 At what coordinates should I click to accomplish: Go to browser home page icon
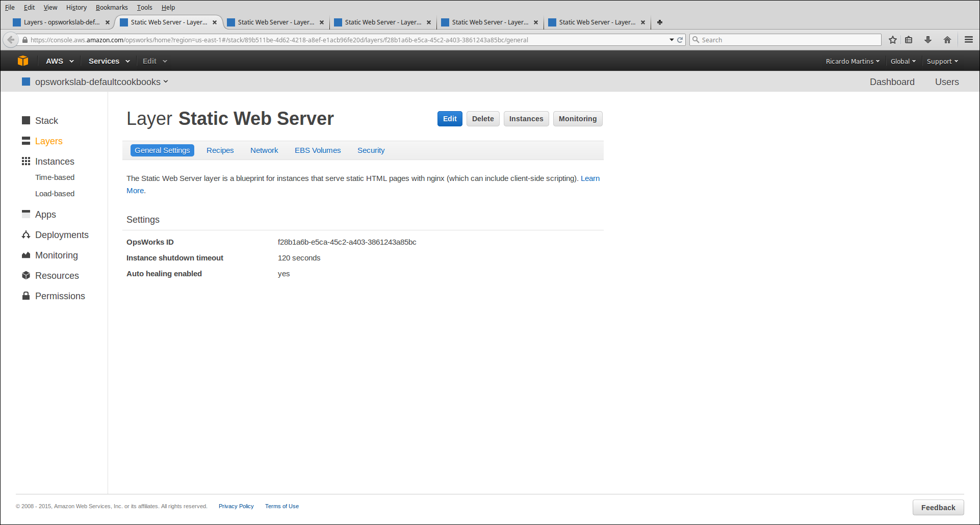pyautogui.click(x=947, y=40)
